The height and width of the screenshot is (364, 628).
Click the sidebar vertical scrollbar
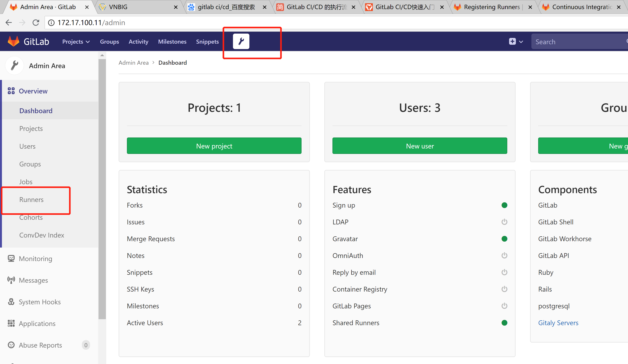click(102, 189)
